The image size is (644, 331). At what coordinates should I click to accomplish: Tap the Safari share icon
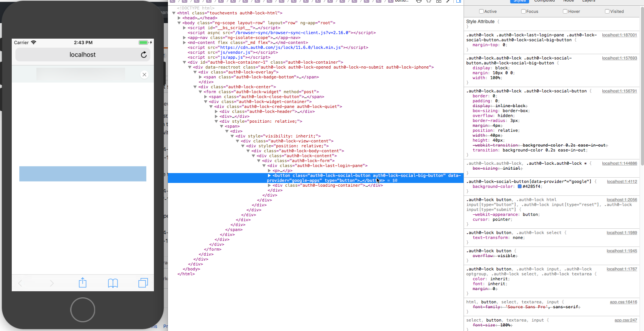point(83,283)
